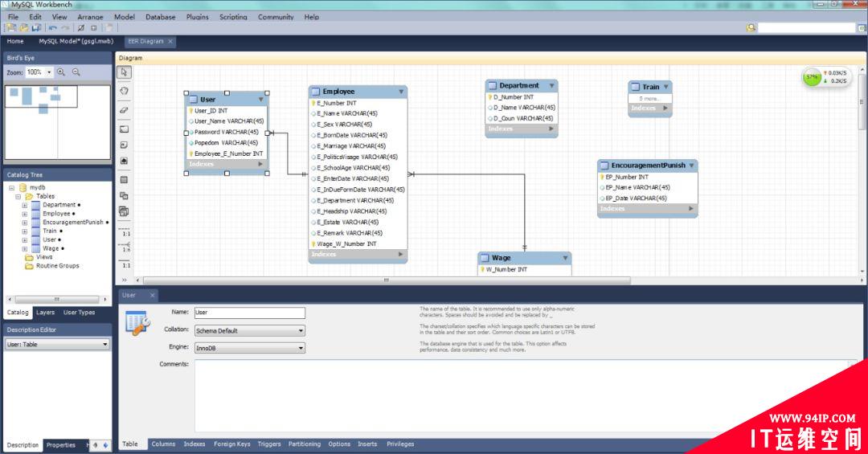Pick the routine group tool
Viewport: 868px width, 454px height.
[x=124, y=211]
